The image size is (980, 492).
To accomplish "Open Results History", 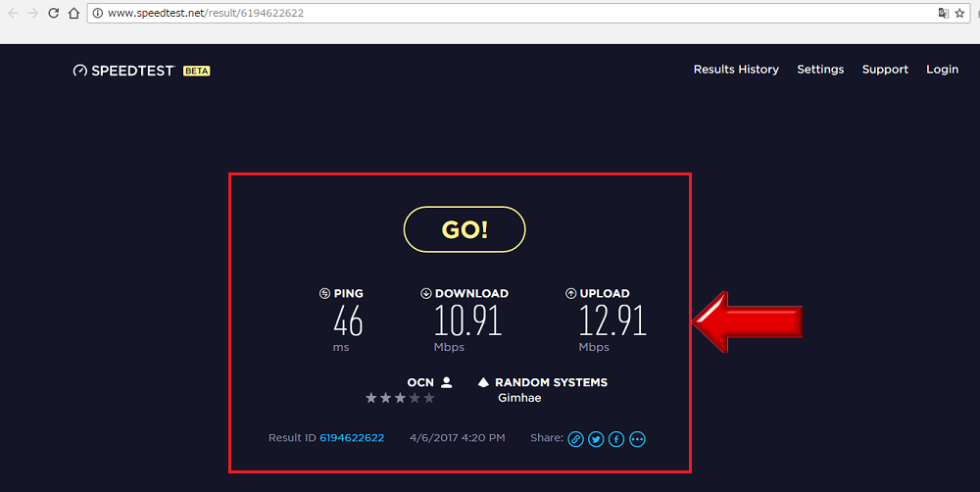I will (x=736, y=70).
